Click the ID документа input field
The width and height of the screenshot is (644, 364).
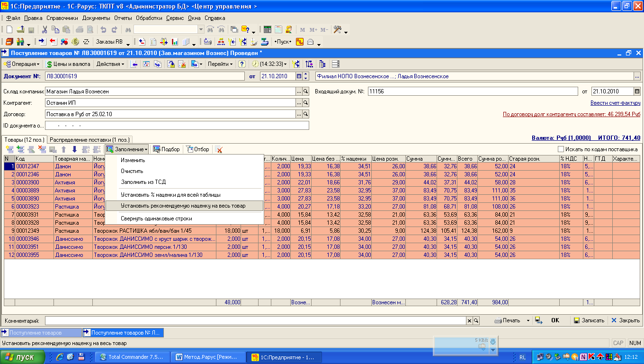[177, 126]
